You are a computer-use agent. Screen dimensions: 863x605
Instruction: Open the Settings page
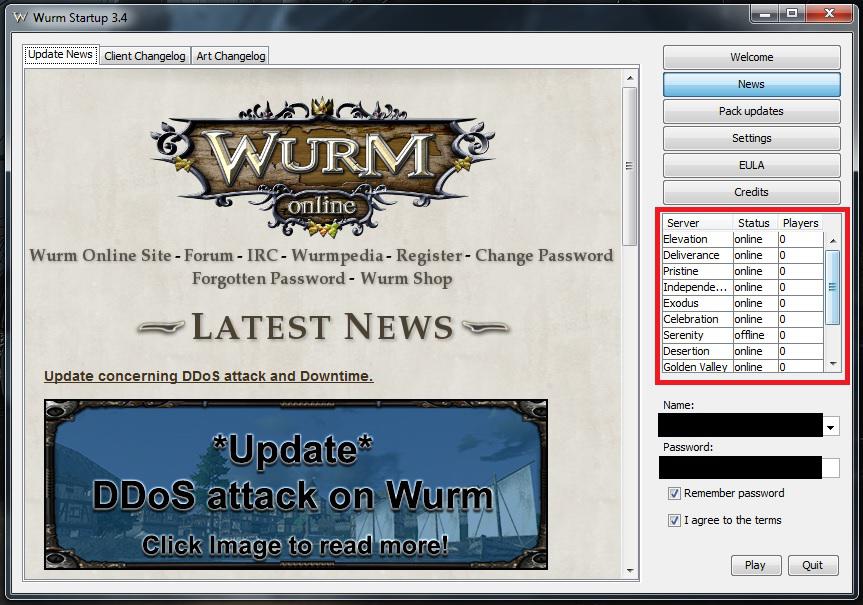tap(751, 138)
